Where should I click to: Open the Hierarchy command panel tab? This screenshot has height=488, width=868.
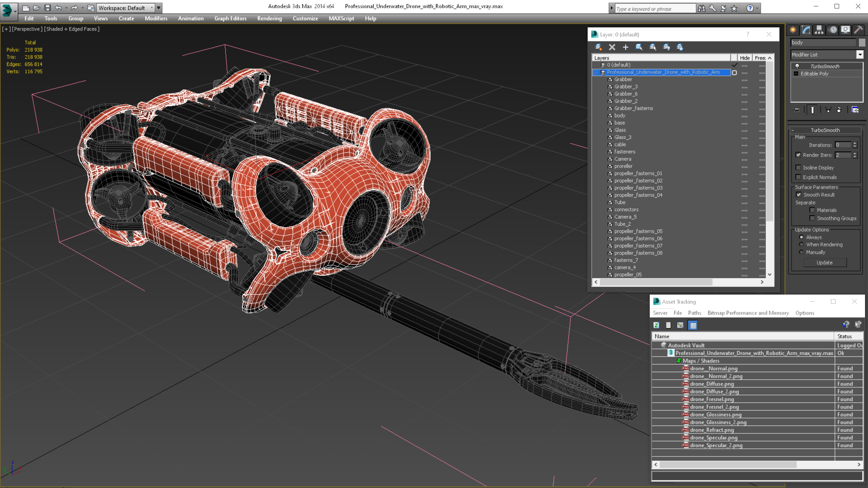click(x=819, y=30)
